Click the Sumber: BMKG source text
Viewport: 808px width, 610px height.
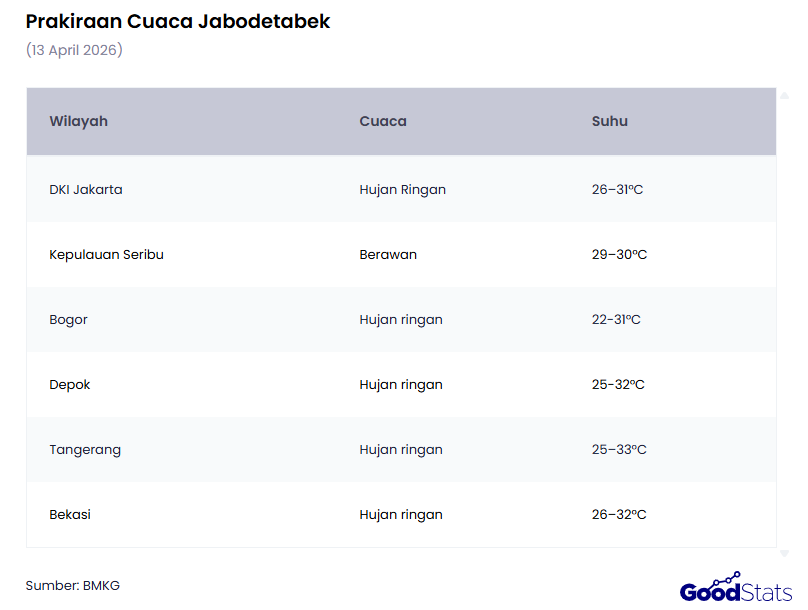(73, 585)
